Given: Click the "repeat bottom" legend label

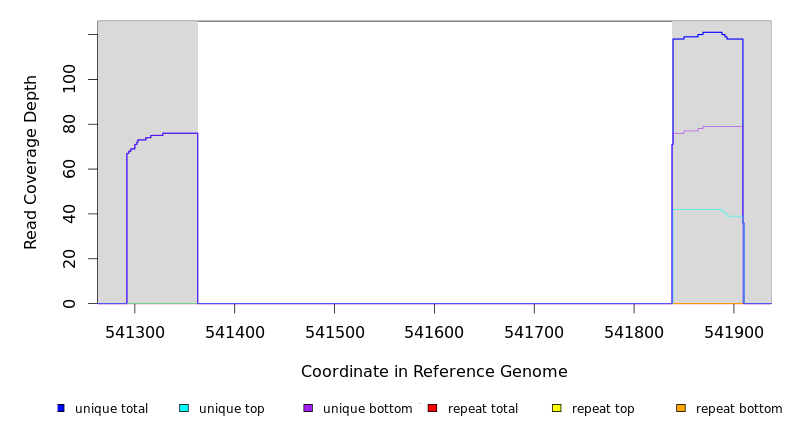Looking at the screenshot, I should [739, 409].
